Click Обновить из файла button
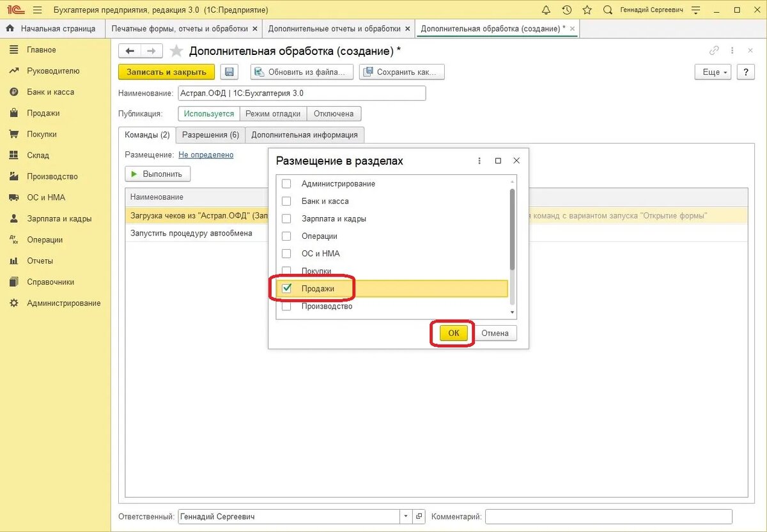767x532 pixels. tap(302, 72)
